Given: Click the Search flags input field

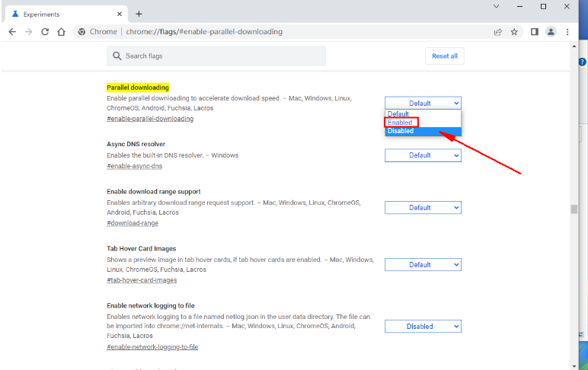Looking at the screenshot, I should pyautogui.click(x=221, y=56).
